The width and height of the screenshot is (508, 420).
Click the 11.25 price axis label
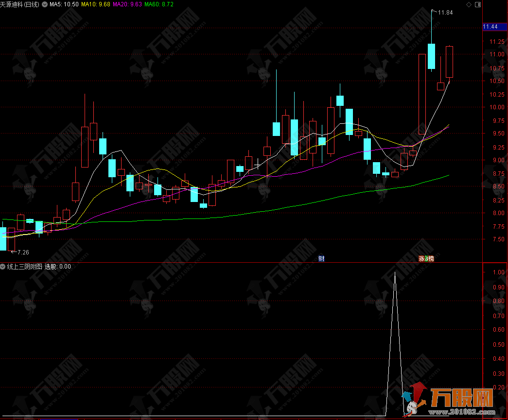point(497,41)
